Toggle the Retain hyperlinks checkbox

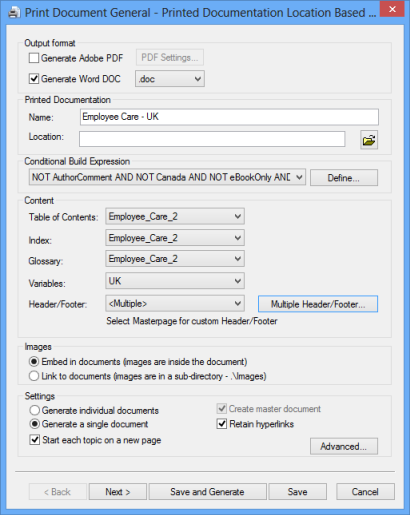pos(222,424)
